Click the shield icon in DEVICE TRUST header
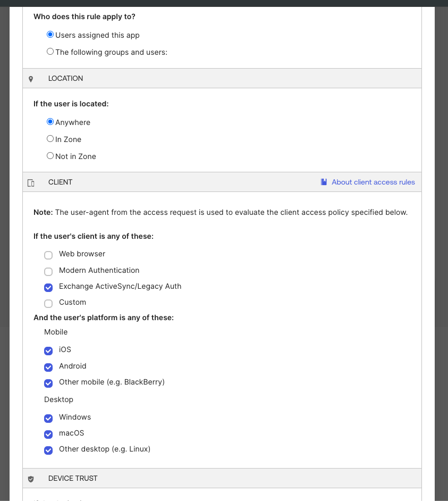The height and width of the screenshot is (501, 448). [31, 479]
